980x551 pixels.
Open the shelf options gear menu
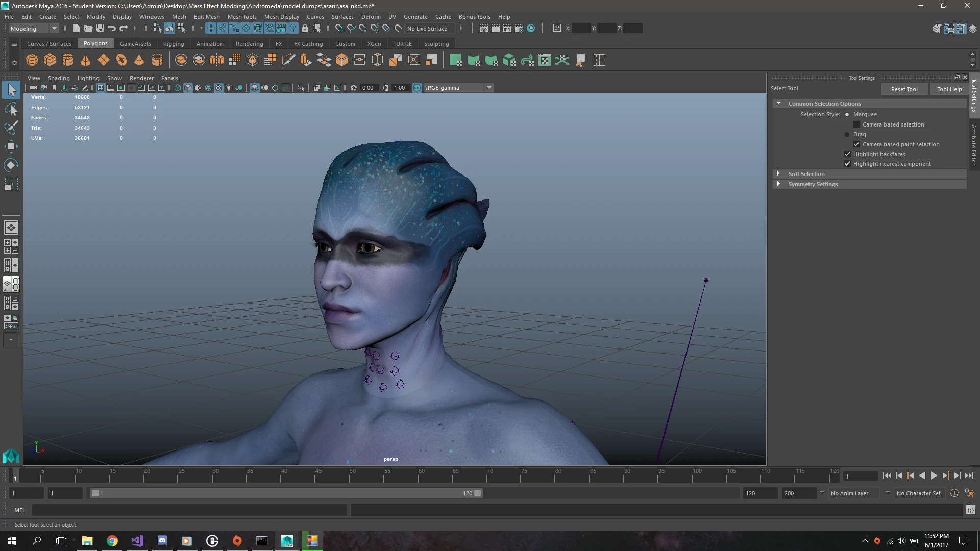14,63
